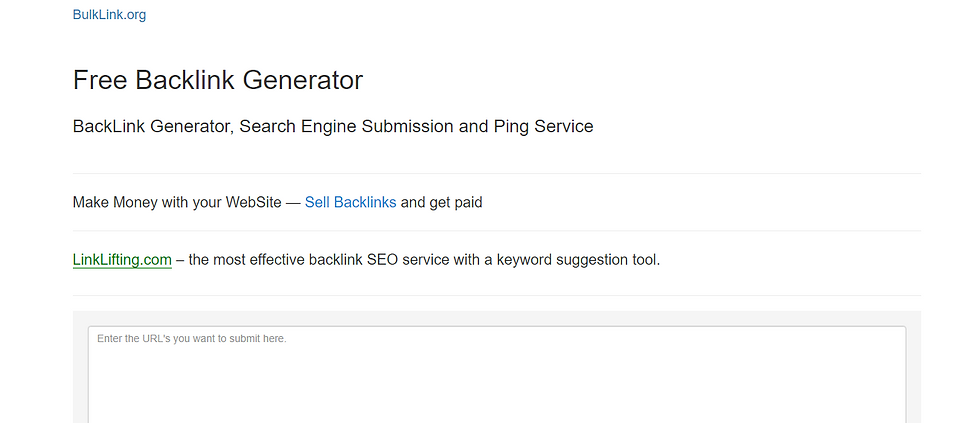Click the word 'Free' in the heading
This screenshot has width=980, height=423.
pyautogui.click(x=99, y=80)
